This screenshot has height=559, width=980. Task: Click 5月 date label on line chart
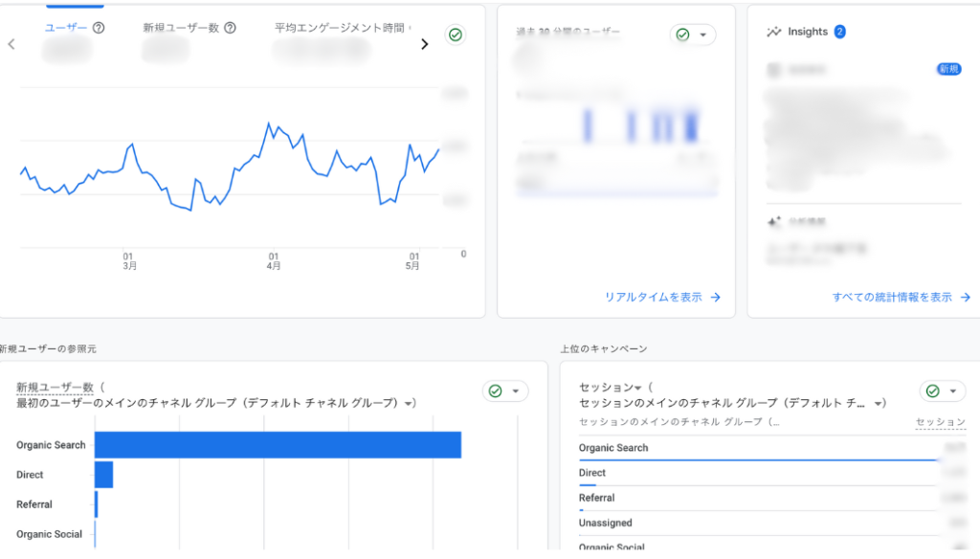(412, 261)
